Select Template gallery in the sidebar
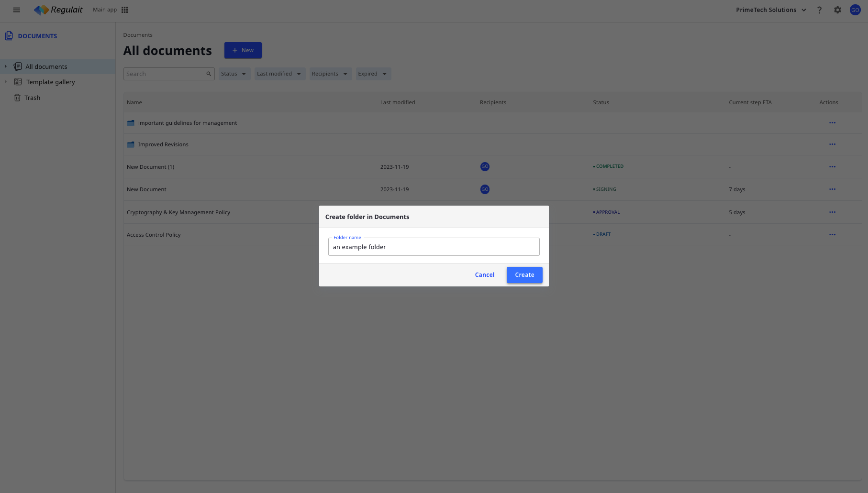Screen dimensions: 868x493 click(x=50, y=82)
